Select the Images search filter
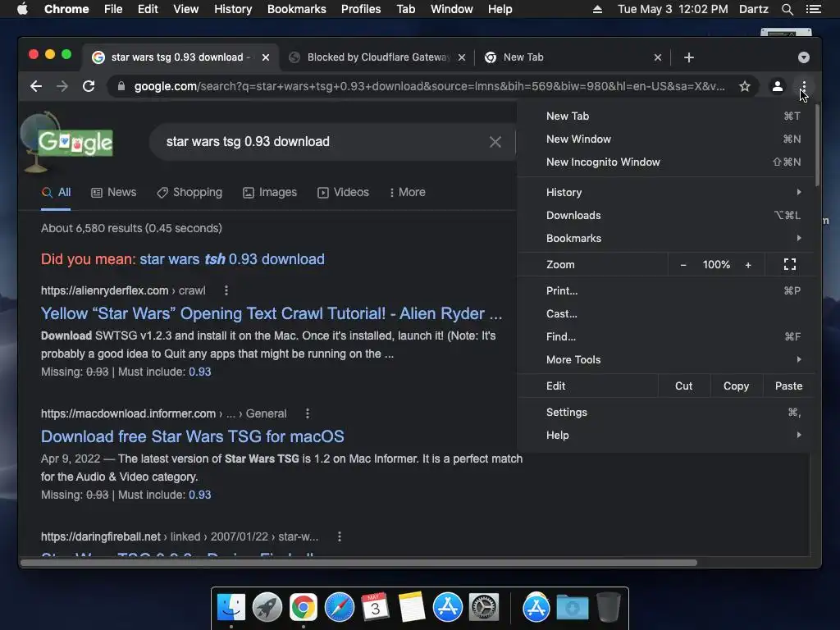 click(270, 192)
